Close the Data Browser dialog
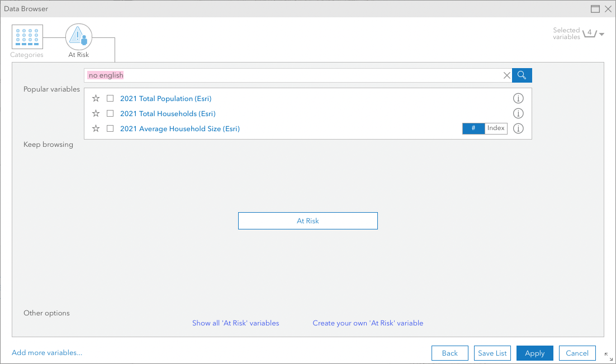Viewport: 616px width, 364px height. click(x=608, y=8)
